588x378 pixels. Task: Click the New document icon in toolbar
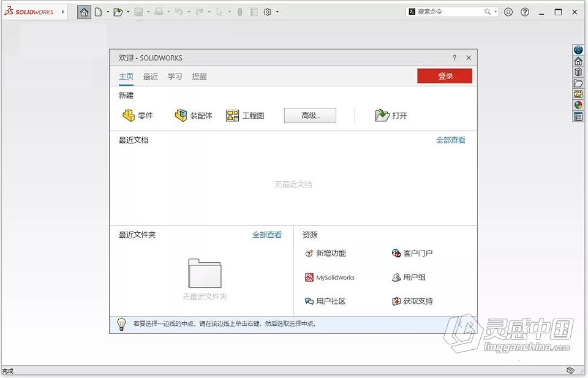coord(98,12)
